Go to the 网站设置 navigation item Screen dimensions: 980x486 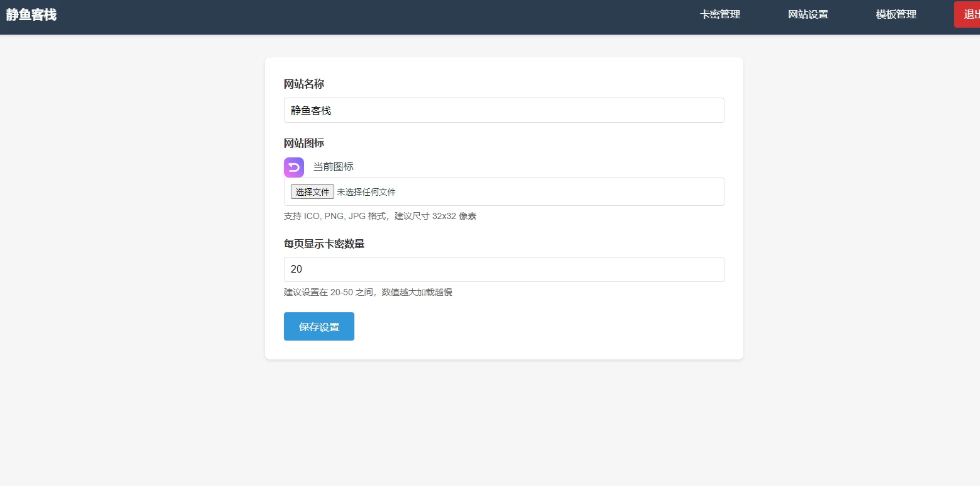(x=808, y=14)
